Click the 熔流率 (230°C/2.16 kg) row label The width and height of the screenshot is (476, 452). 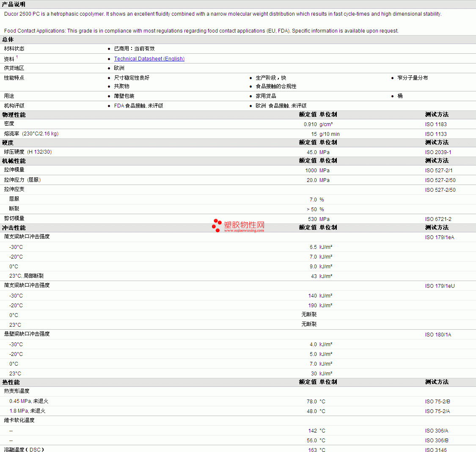(31, 134)
